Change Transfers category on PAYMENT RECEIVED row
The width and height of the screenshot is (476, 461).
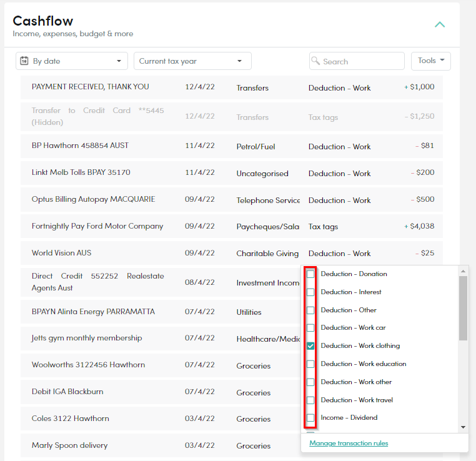tap(252, 88)
